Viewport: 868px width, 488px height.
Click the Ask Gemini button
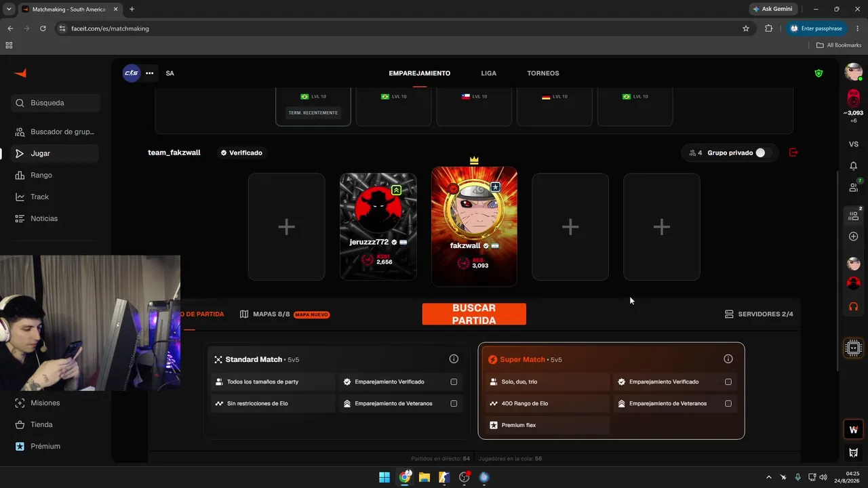(x=772, y=9)
